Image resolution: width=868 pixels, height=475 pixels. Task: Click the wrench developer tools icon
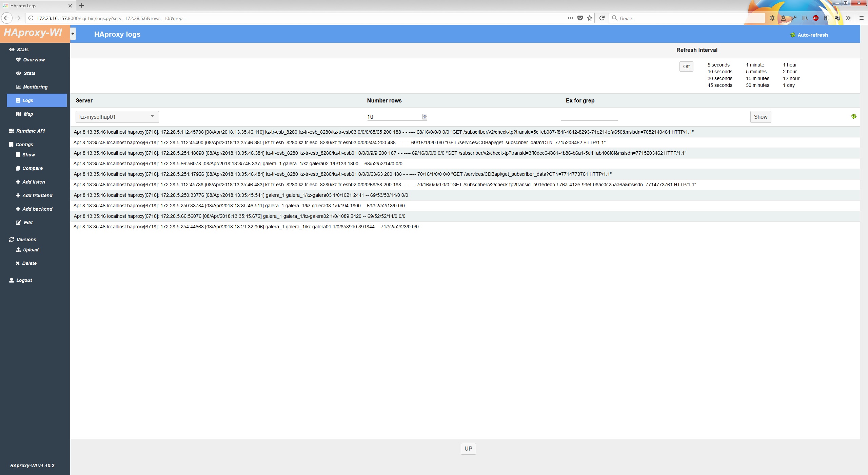point(794,18)
